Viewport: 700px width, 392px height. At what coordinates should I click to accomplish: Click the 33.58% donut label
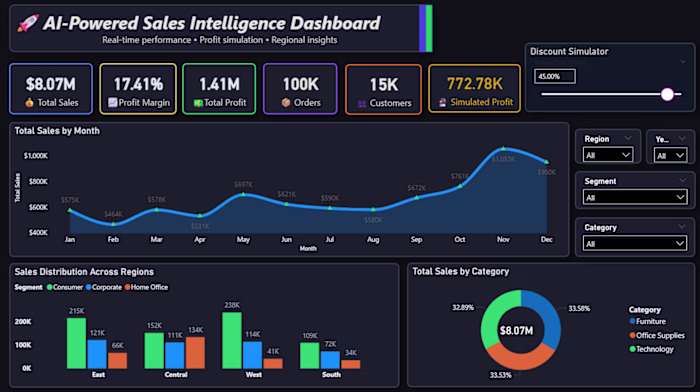click(x=579, y=309)
